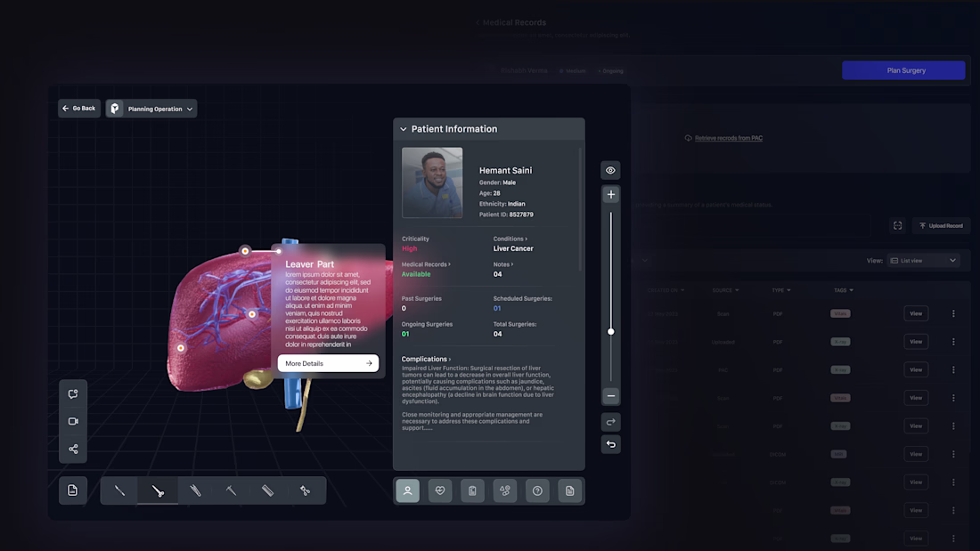Share the operation plan
This screenshot has height=551, width=980.
click(73, 450)
